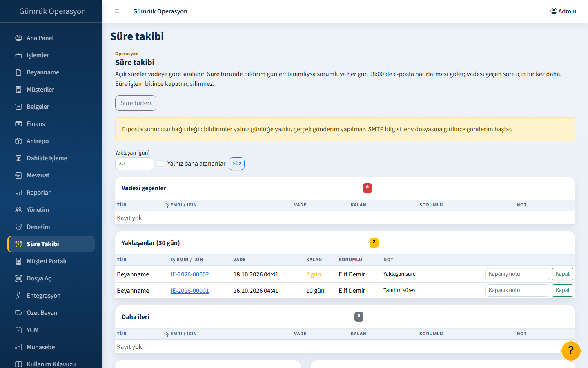Click the '2 gün' remaining time value
588x368 pixels.
[314, 274]
